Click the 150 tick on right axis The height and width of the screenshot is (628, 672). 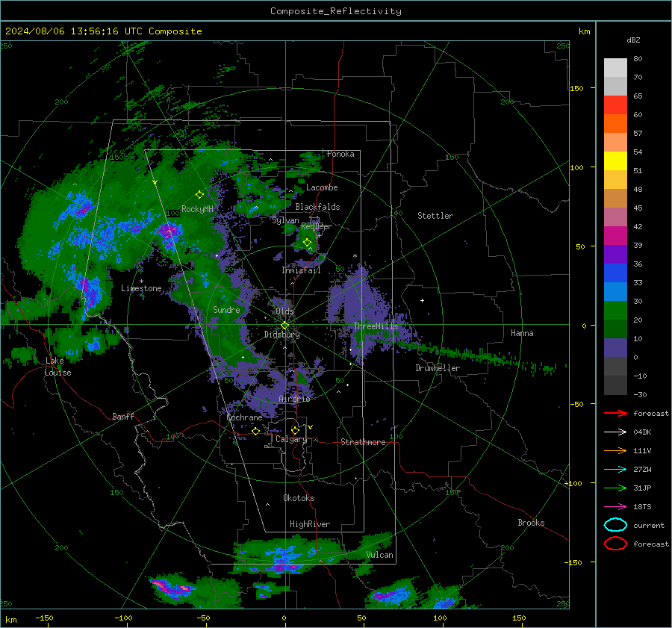pos(576,88)
